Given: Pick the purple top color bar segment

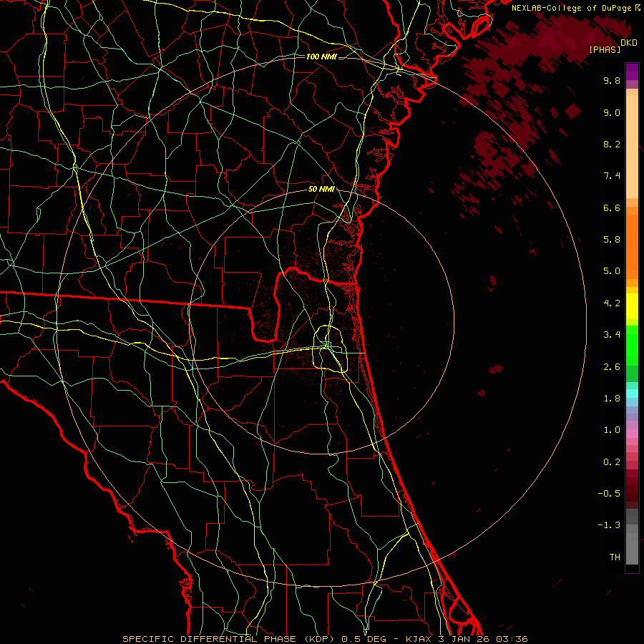Looking at the screenshot, I should (x=632, y=72).
